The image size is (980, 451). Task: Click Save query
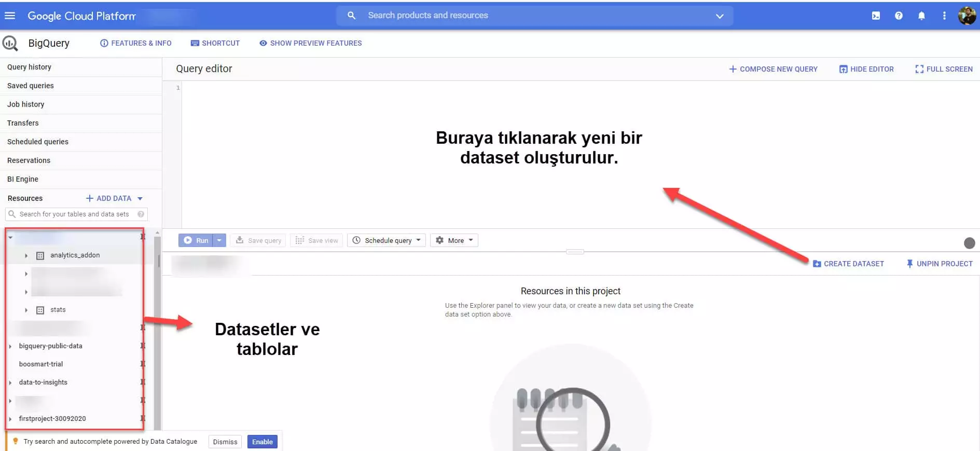[x=258, y=240]
